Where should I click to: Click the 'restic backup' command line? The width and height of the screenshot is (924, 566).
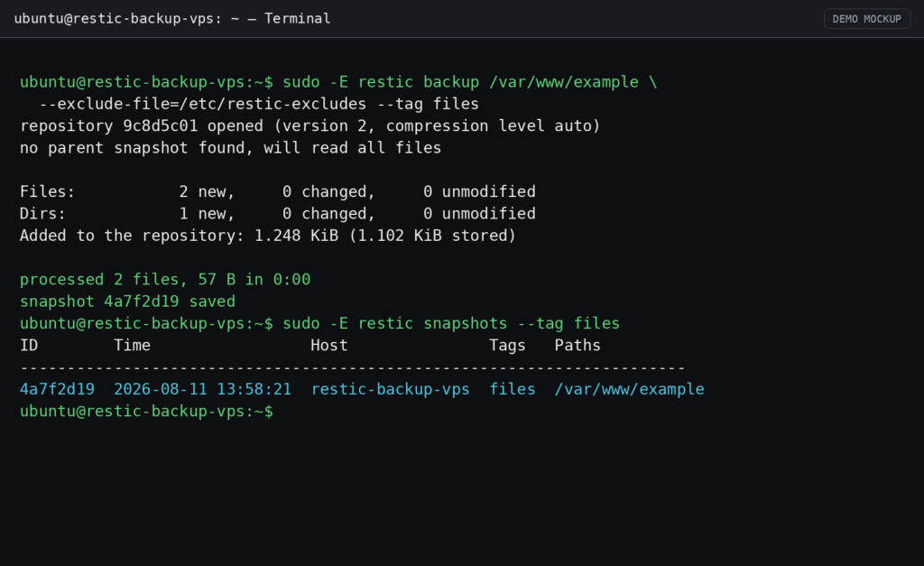point(338,82)
